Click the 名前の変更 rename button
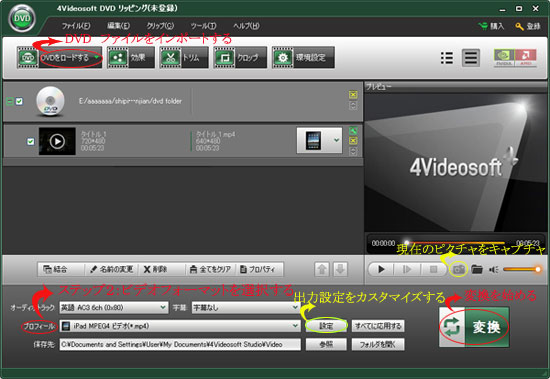Screen dimensions: 550x379 pos(111,269)
